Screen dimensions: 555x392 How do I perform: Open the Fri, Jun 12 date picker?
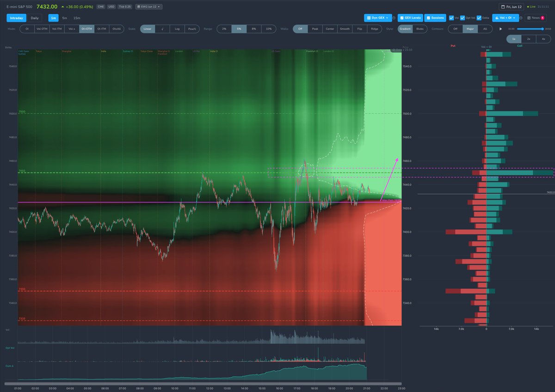point(512,7)
